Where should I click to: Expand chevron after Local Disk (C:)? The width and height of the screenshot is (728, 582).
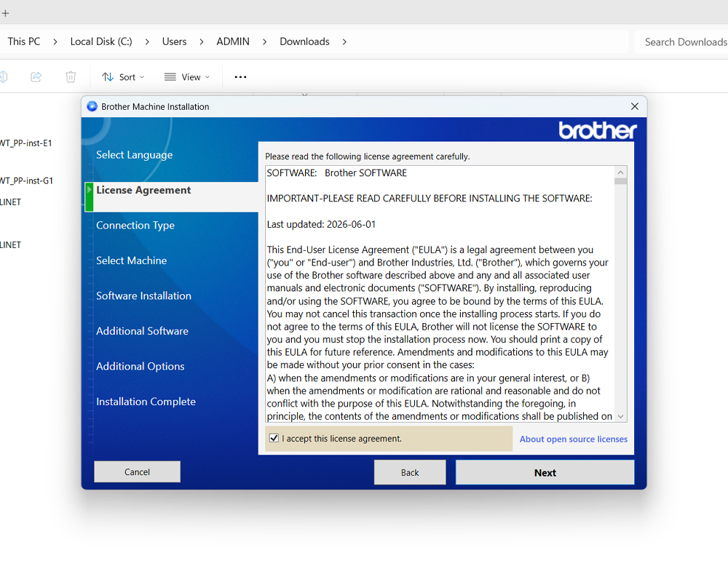coord(147,41)
